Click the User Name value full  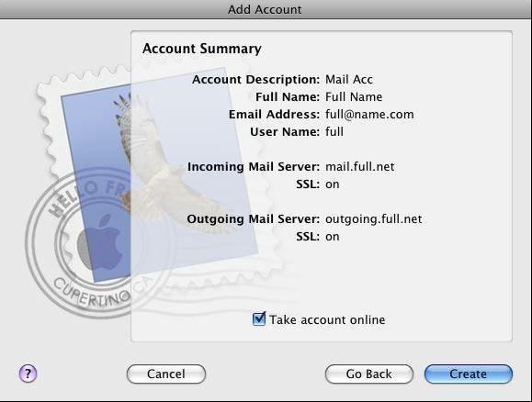tap(334, 131)
